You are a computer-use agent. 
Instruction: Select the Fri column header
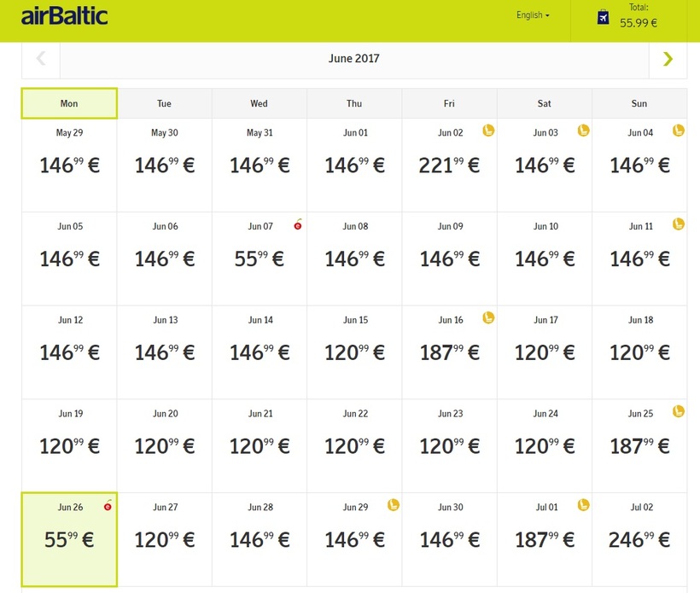(450, 103)
